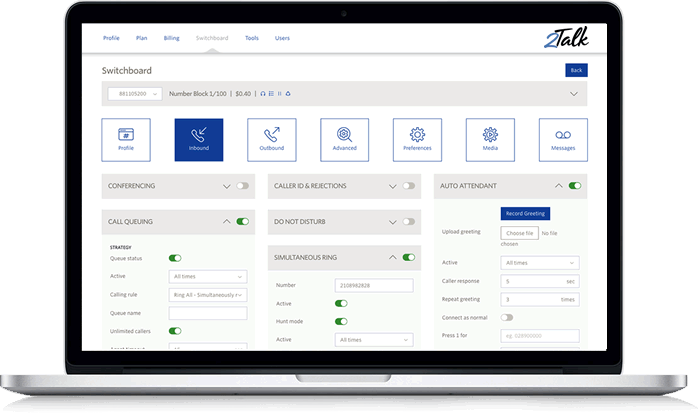The width and height of the screenshot is (700, 415).
Task: Click the Record Greeting button
Action: (525, 213)
